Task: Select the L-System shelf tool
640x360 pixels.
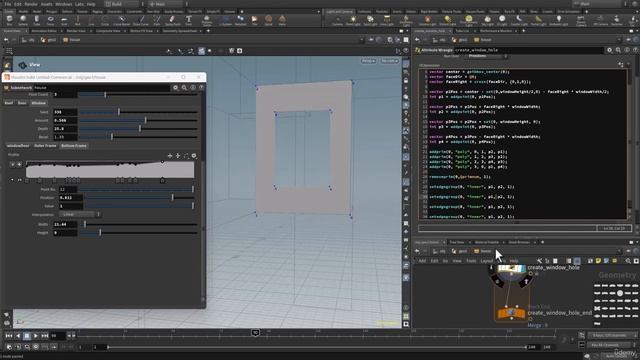Action: 225,20
